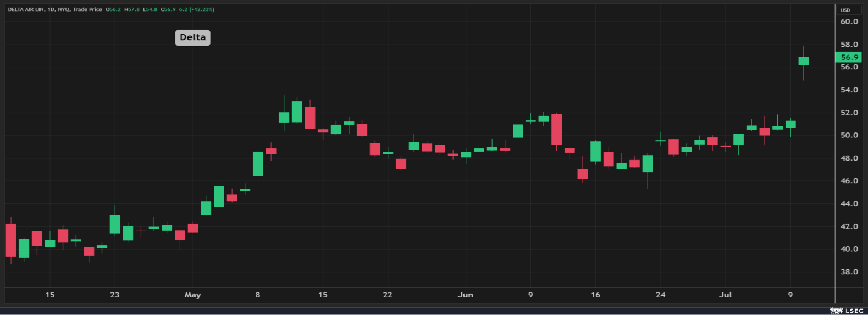Click the 22 date label on time axis
The height and width of the screenshot is (315, 868).
[x=388, y=295]
